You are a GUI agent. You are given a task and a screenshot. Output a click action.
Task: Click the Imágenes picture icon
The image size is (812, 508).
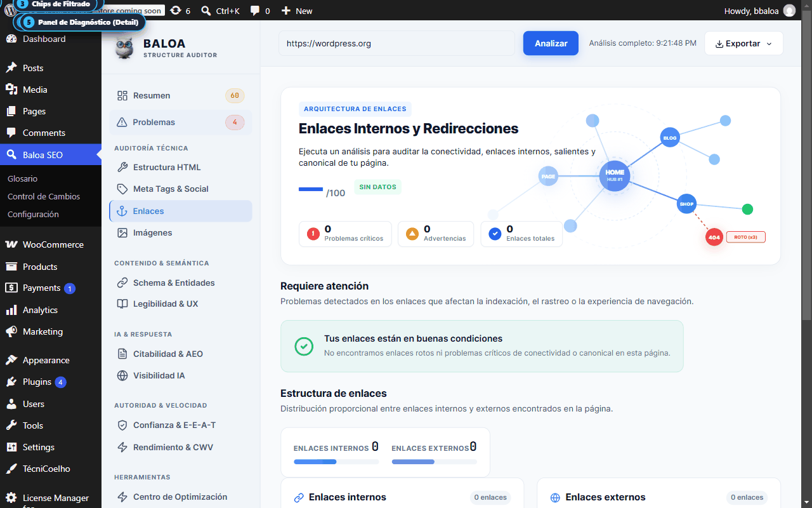[122, 232]
